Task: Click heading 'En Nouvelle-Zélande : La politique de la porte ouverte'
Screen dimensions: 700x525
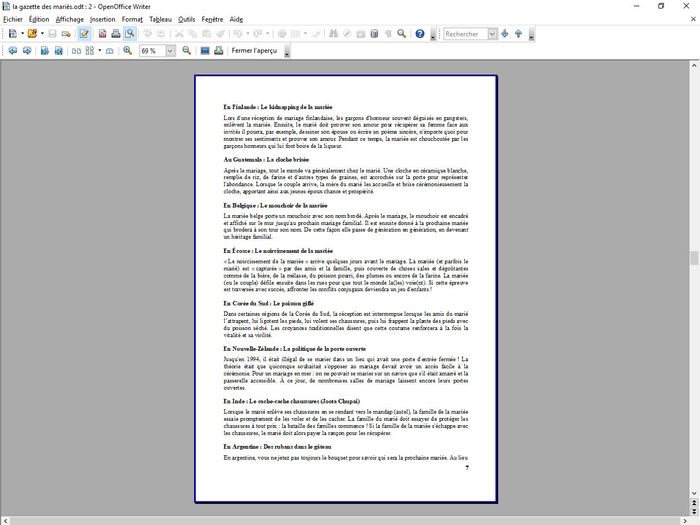Action: point(295,349)
